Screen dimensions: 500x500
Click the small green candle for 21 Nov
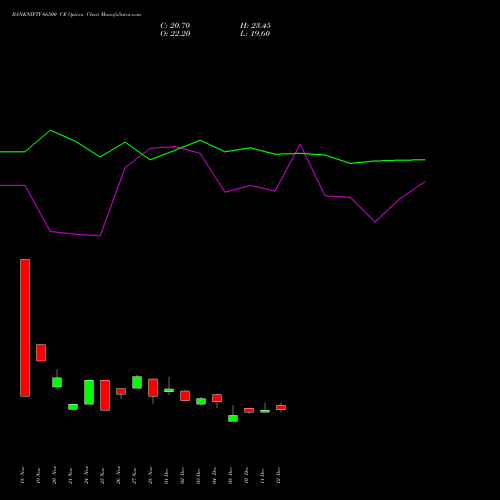tap(73, 407)
